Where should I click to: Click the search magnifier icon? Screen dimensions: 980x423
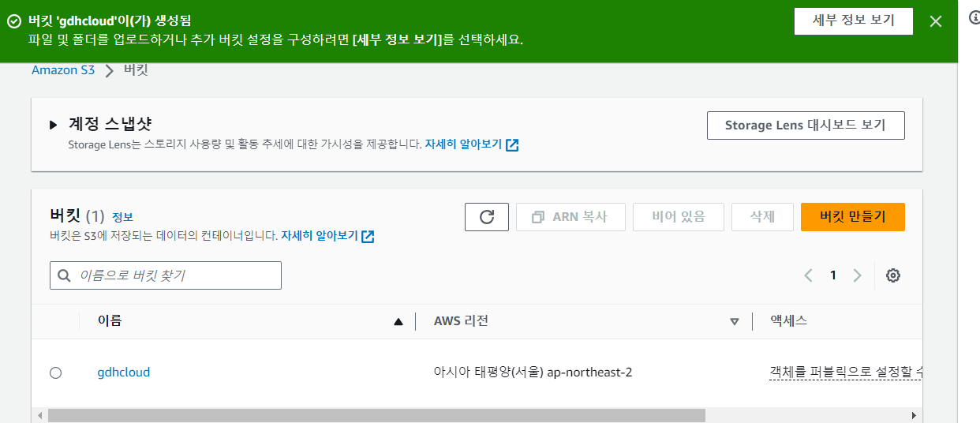(x=64, y=275)
